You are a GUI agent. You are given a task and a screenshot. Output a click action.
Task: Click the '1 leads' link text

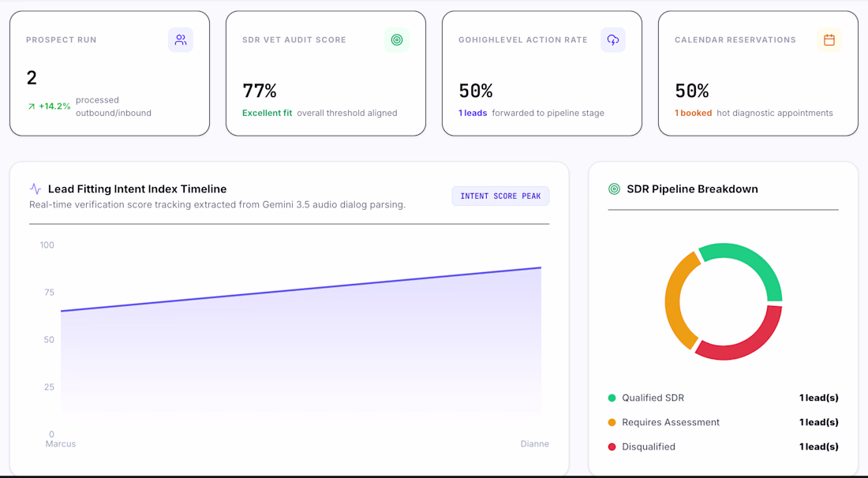pyautogui.click(x=473, y=113)
